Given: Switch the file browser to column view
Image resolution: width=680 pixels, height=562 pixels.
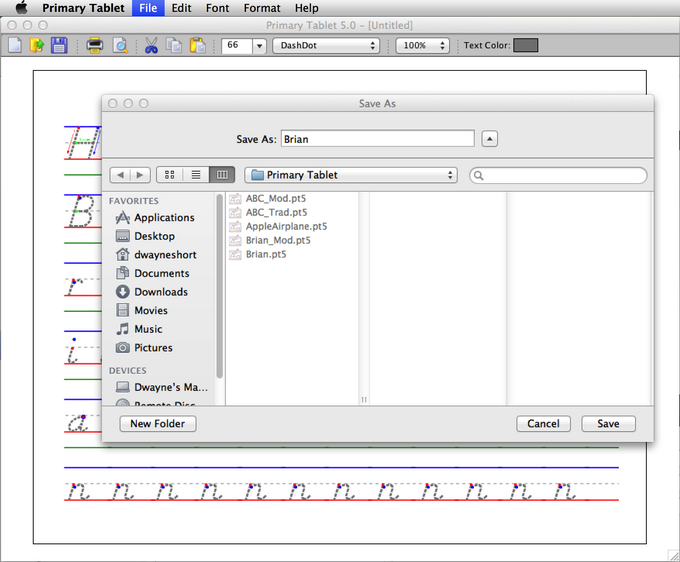Looking at the screenshot, I should (x=221, y=175).
